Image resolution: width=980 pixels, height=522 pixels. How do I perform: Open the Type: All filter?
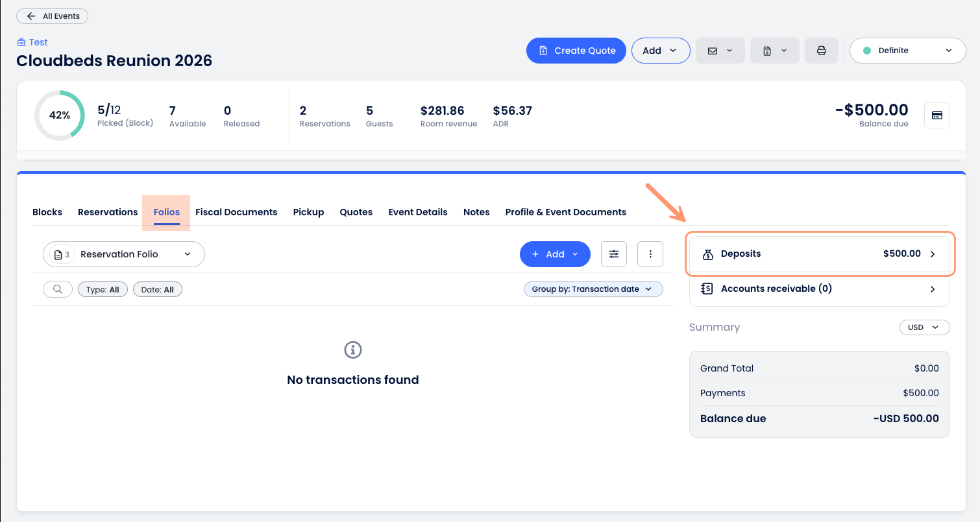[x=103, y=290]
